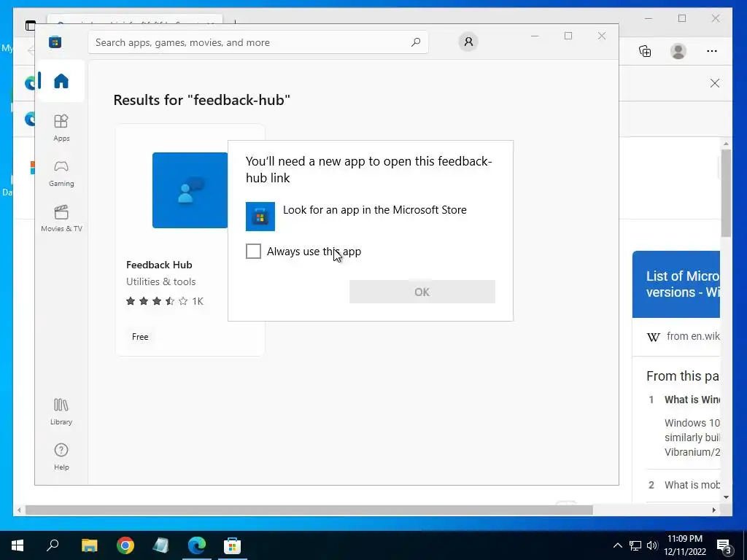Open the Edge profile avatar icon

[678, 51]
